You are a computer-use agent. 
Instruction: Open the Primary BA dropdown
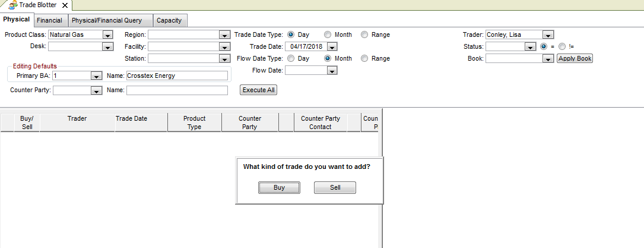pos(96,76)
